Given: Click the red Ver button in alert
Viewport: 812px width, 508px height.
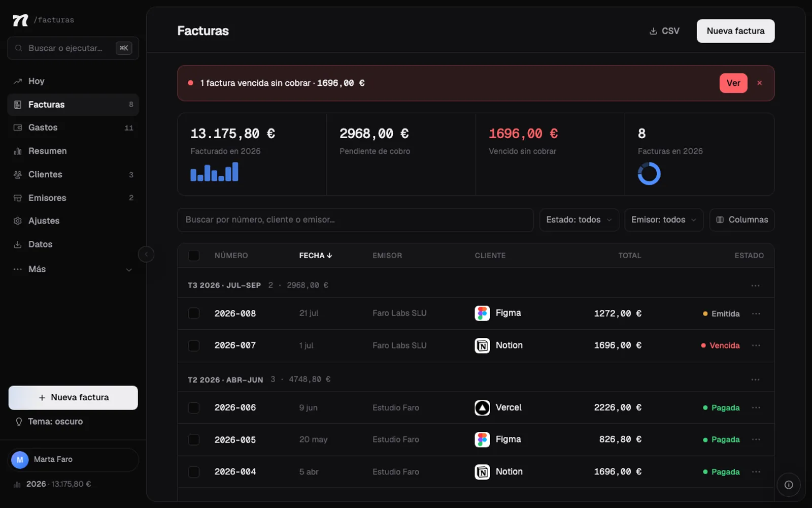Looking at the screenshot, I should (733, 83).
